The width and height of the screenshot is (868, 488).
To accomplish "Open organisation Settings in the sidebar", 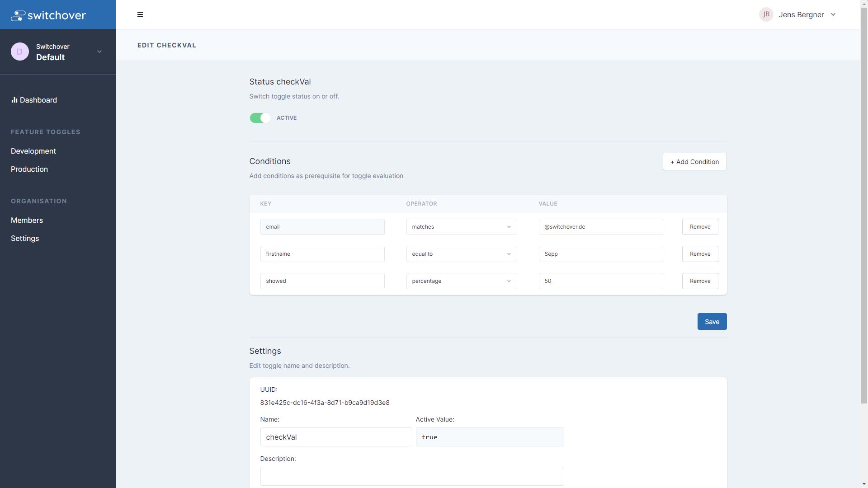I will (x=25, y=238).
